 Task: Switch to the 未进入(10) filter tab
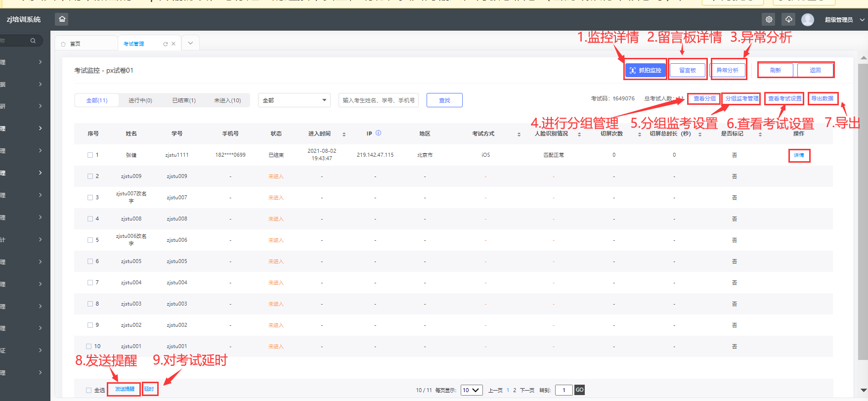227,100
